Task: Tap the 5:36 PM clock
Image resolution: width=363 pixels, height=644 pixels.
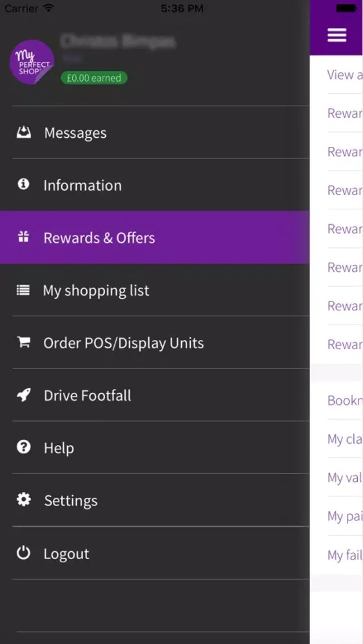Action: 182,8
